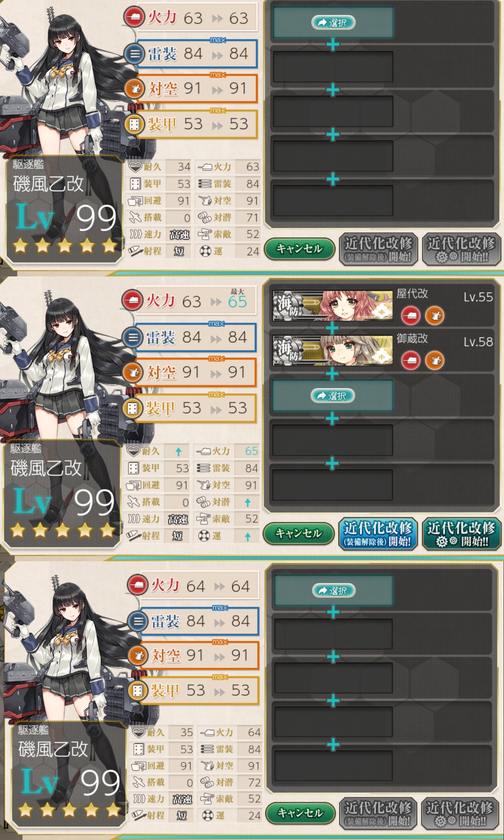The width and height of the screenshot is (504, 840).
Task: Click heart icon beside 耐久 34
Action: point(135,167)
